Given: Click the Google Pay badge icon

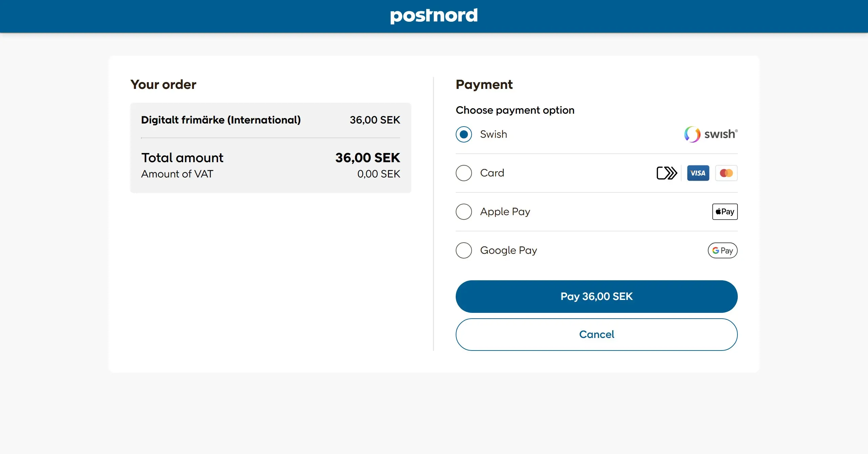Looking at the screenshot, I should 722,250.
